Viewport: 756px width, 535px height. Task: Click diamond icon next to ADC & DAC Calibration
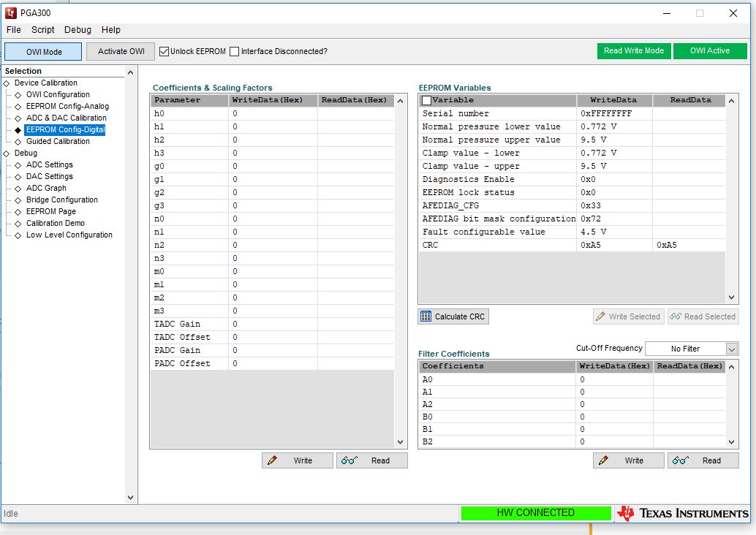pyautogui.click(x=18, y=118)
